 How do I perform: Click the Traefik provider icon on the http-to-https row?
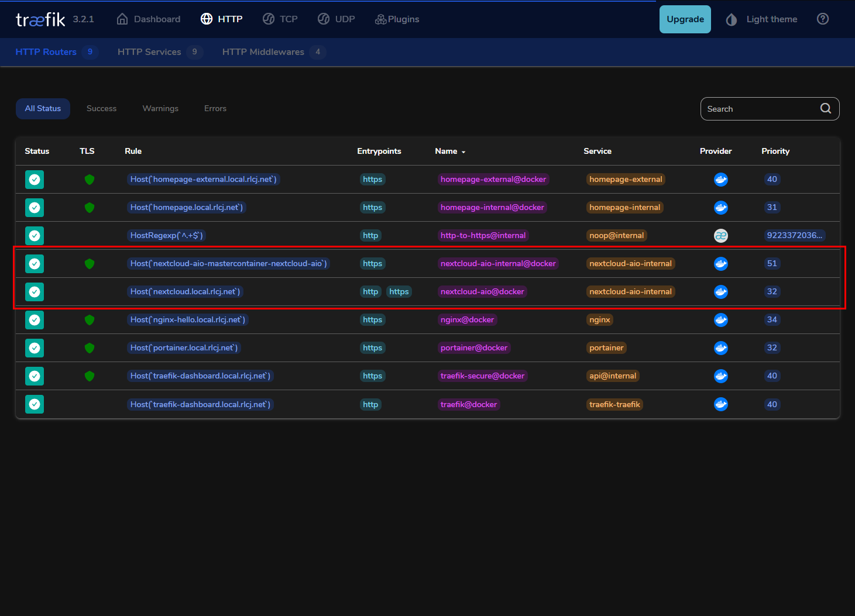click(x=720, y=235)
